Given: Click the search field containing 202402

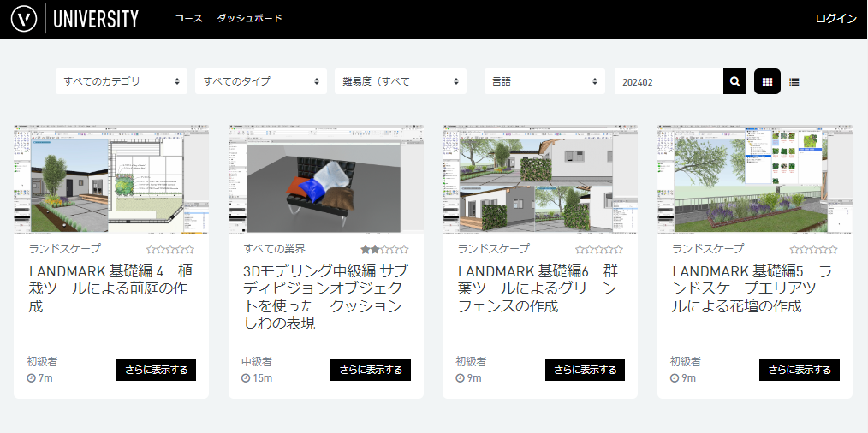Looking at the screenshot, I should (669, 81).
